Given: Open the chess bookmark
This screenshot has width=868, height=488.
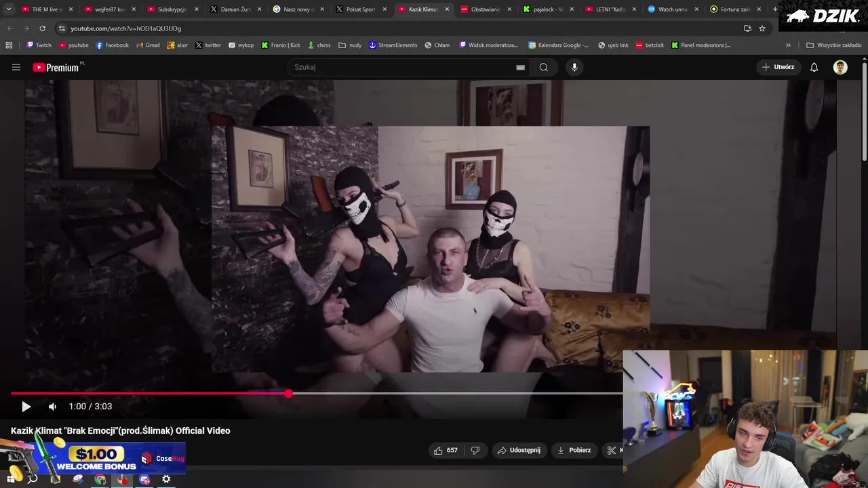Looking at the screenshot, I should [x=319, y=45].
